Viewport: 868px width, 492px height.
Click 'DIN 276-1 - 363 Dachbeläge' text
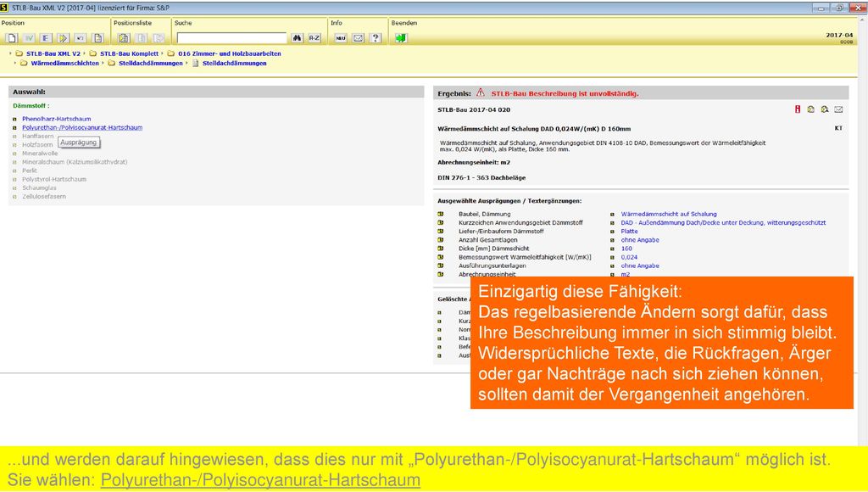[x=481, y=178]
